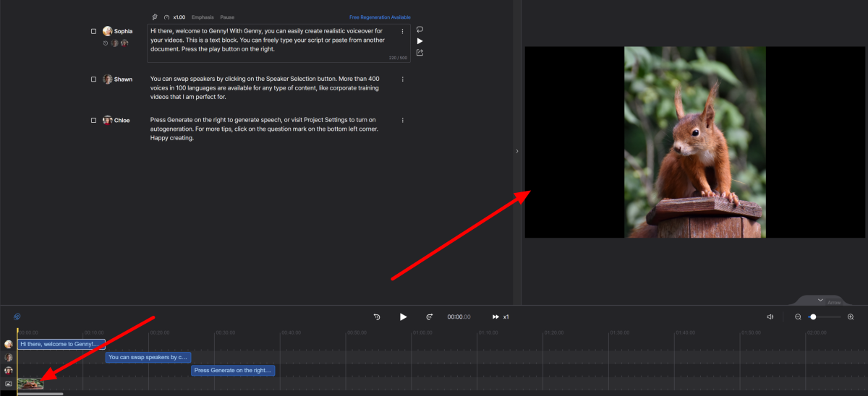Click the pin icon above the text block
The height and width of the screenshot is (396, 868).
coord(155,17)
